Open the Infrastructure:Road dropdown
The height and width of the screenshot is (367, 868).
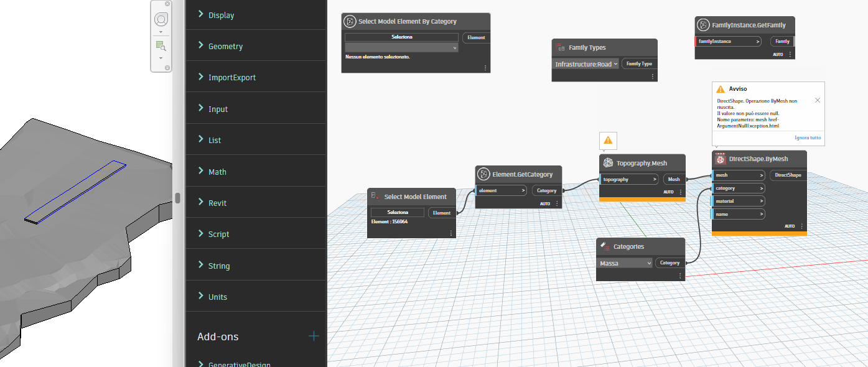click(586, 63)
